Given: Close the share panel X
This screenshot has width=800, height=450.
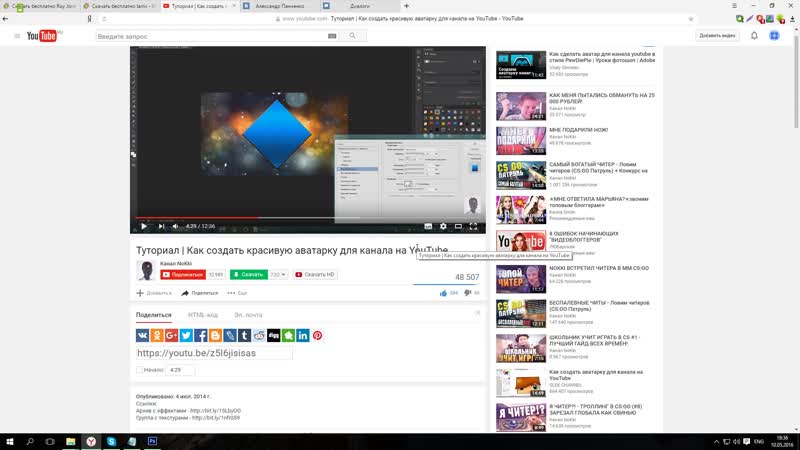Looking at the screenshot, I should pyautogui.click(x=478, y=313).
